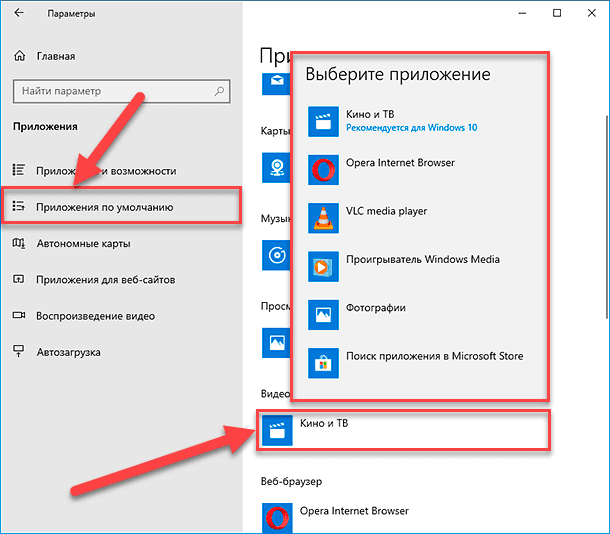Viewport: 610px width, 534px height.
Task: Open Автономные карты section
Action: [x=121, y=243]
